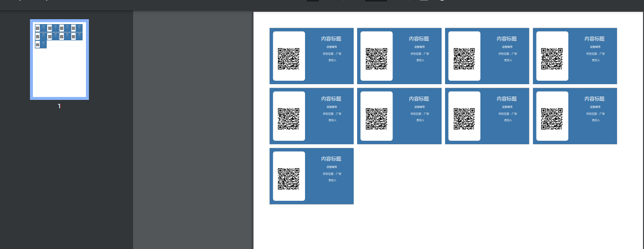Click the 内容标题 heading on the fourth top-row card
This screenshot has width=644, height=249.
(594, 39)
